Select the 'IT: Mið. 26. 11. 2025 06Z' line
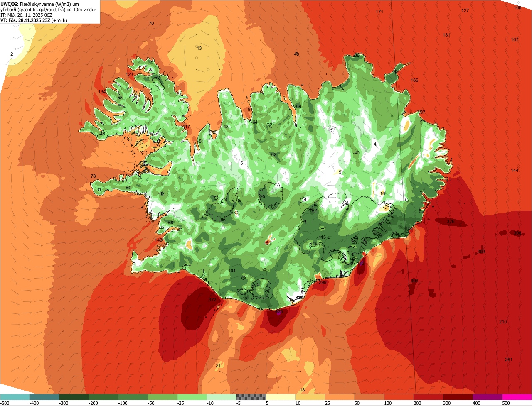 26,15
